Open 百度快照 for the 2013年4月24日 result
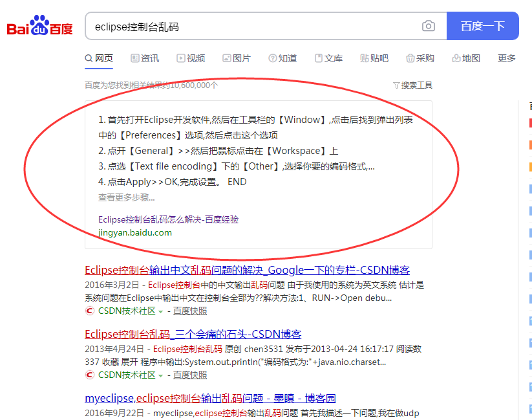Screen dimensions: 532x420 [190, 375]
